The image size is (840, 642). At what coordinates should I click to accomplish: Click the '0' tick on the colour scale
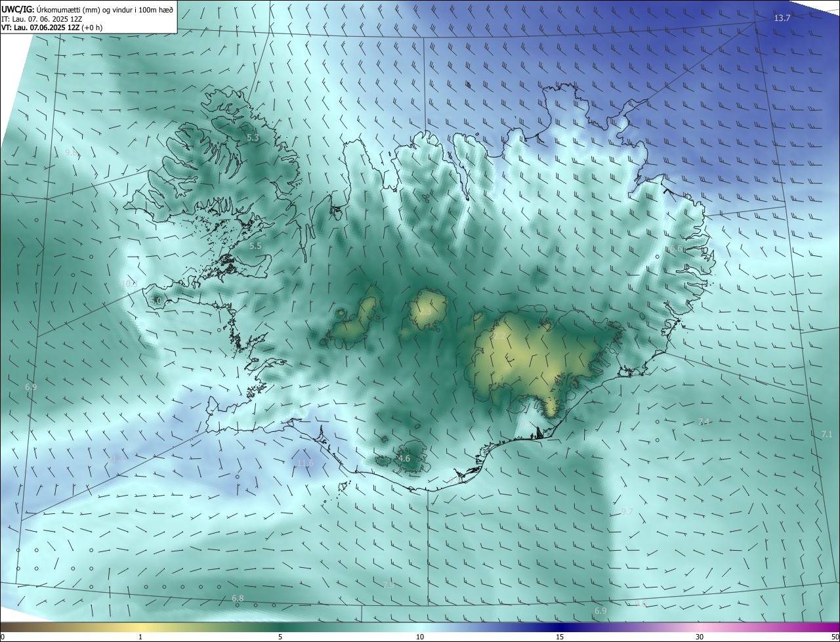pyautogui.click(x=3, y=637)
